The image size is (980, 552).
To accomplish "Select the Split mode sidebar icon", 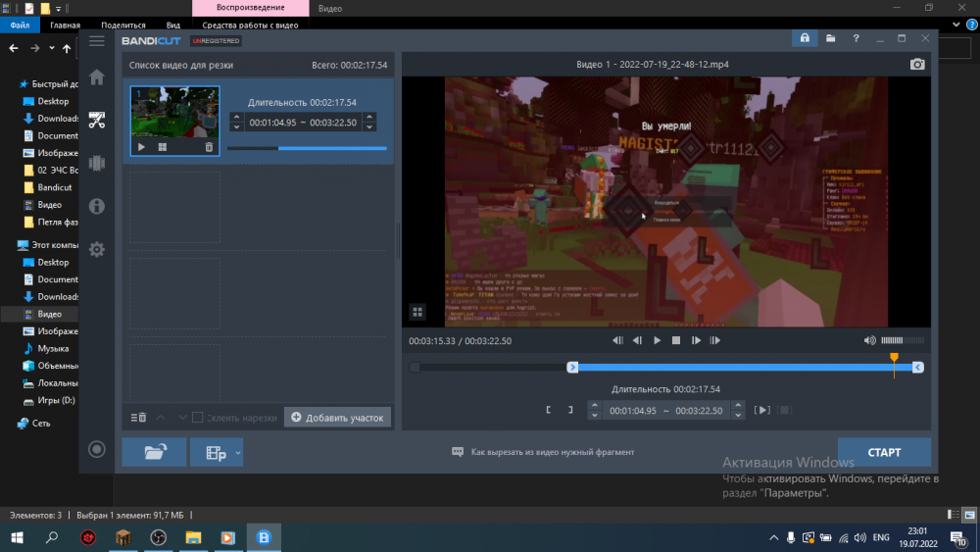I will 97,163.
